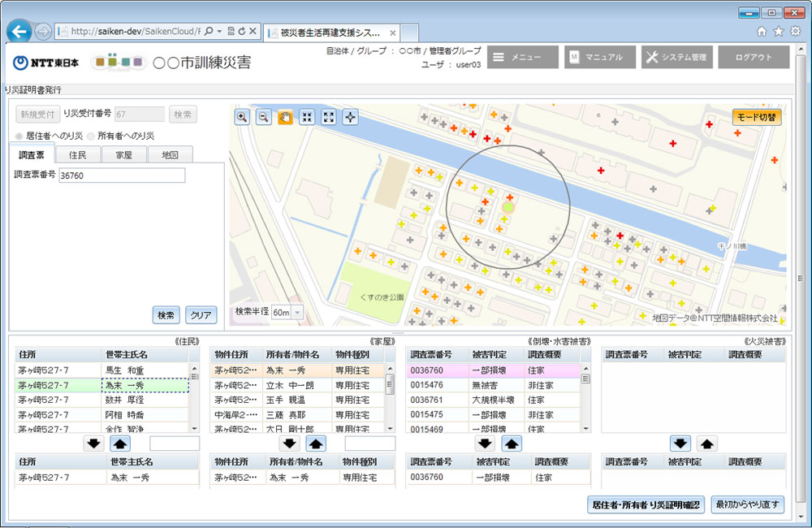Click down arrow under 火災被害 fire damage list
The height and width of the screenshot is (528, 812).
click(680, 444)
